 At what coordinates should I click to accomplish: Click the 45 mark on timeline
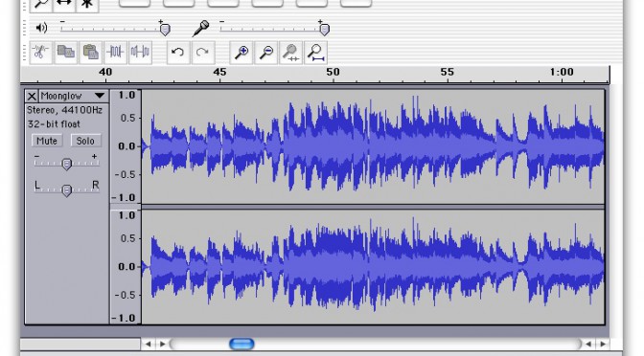pyautogui.click(x=219, y=72)
